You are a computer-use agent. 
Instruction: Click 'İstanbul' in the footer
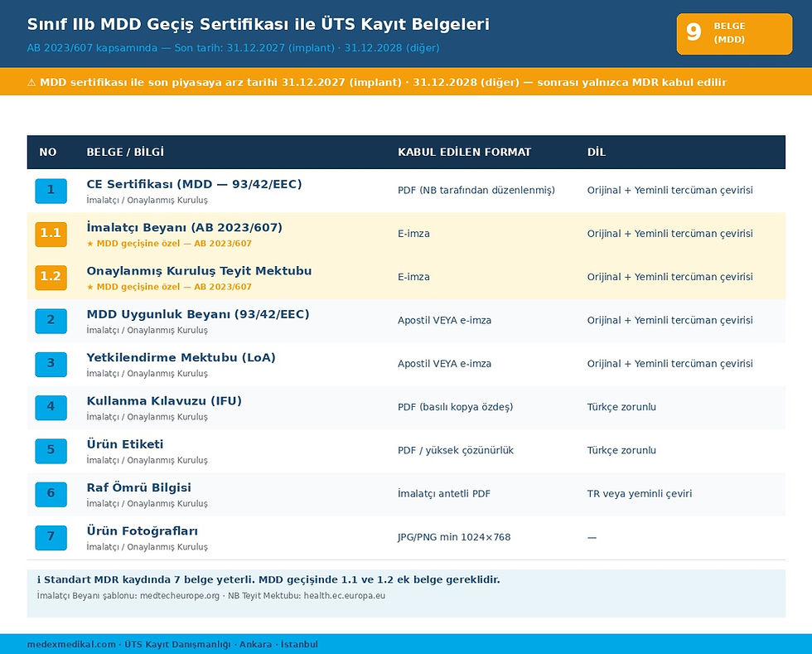pos(299,644)
